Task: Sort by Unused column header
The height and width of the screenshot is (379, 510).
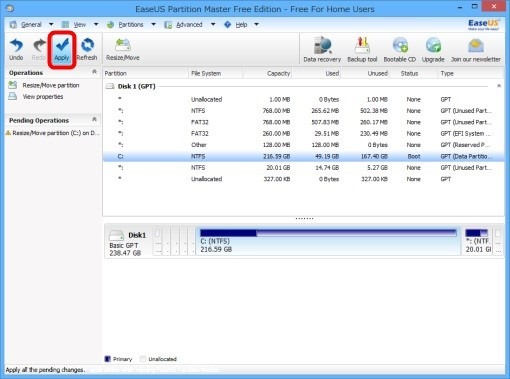Action: tap(365, 73)
